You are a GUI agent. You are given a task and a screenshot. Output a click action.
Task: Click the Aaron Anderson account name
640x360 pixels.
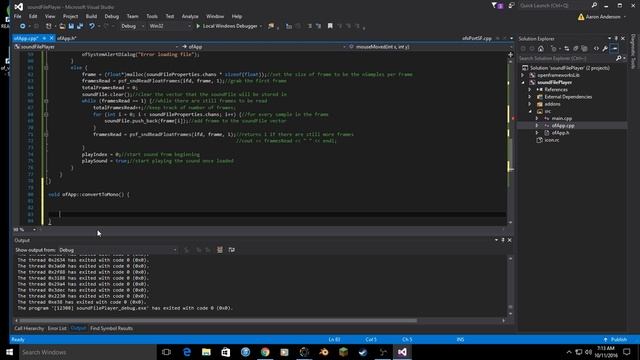click(603, 17)
